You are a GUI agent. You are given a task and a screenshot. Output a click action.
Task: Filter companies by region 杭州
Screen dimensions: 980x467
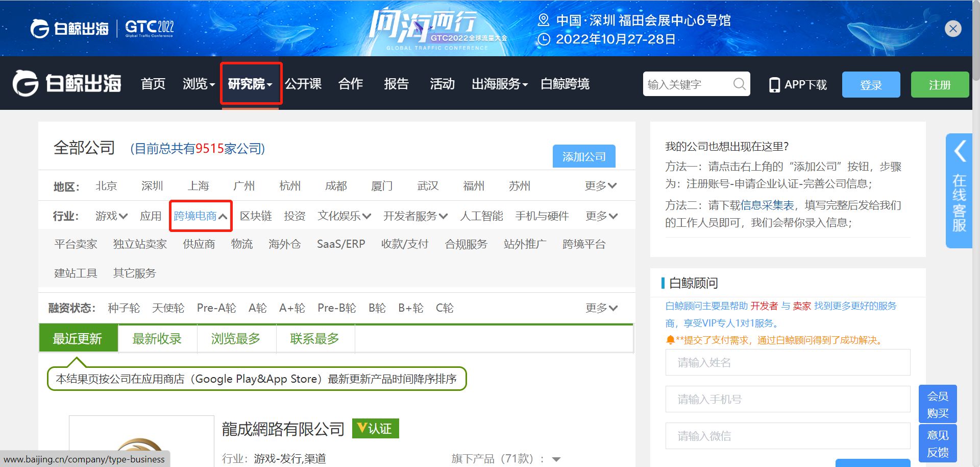tap(290, 185)
